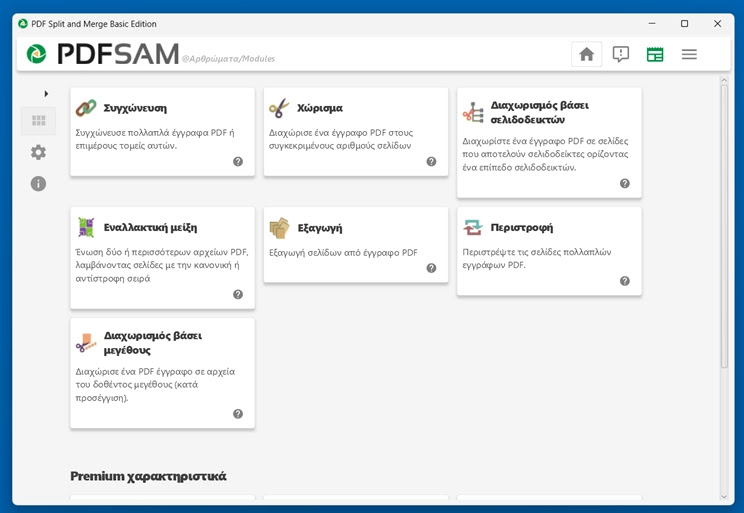Click the Premium χαρακτηριστικά heading

tap(149, 476)
